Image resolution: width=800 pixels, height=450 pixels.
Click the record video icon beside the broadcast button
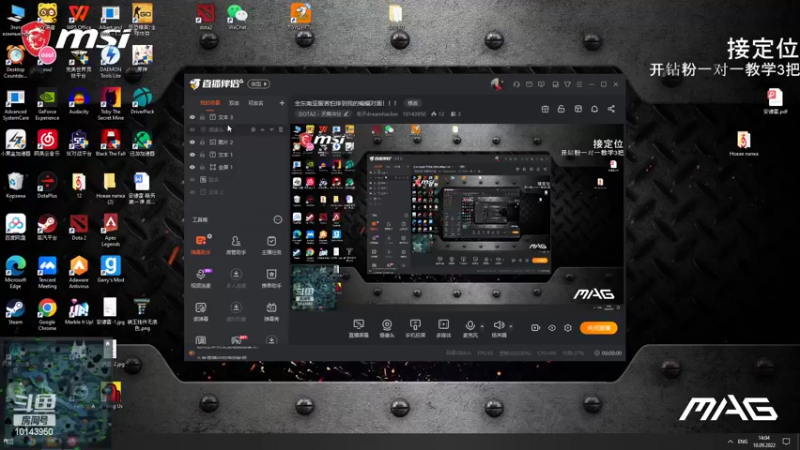click(535, 328)
